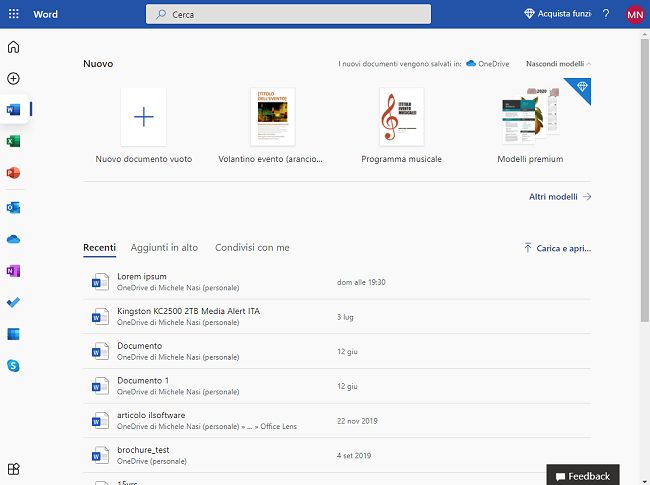Open the blue Calendar app icon in sidebar

click(x=13, y=334)
